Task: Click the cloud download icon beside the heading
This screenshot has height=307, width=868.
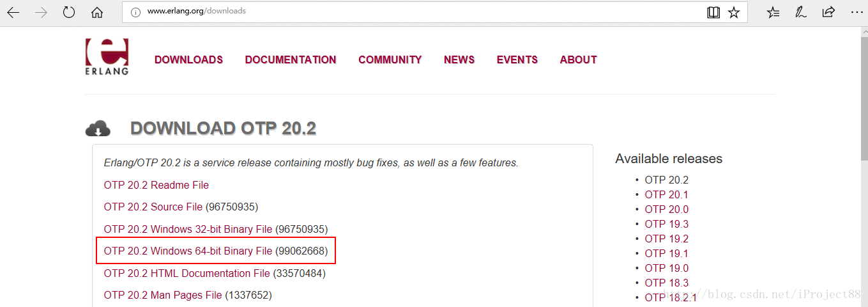Action: point(98,129)
